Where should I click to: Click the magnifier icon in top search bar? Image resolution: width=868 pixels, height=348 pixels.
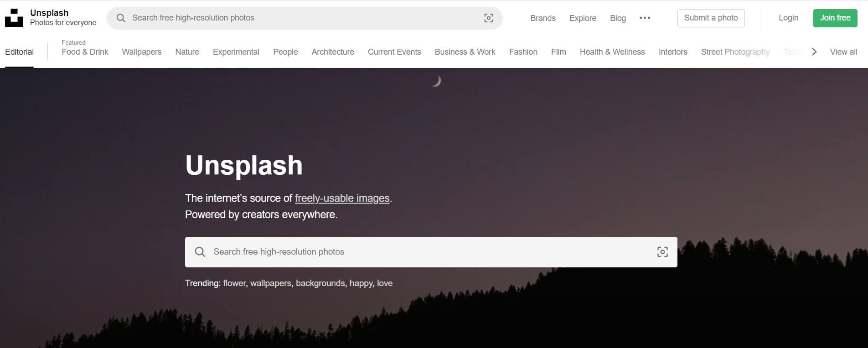click(121, 18)
